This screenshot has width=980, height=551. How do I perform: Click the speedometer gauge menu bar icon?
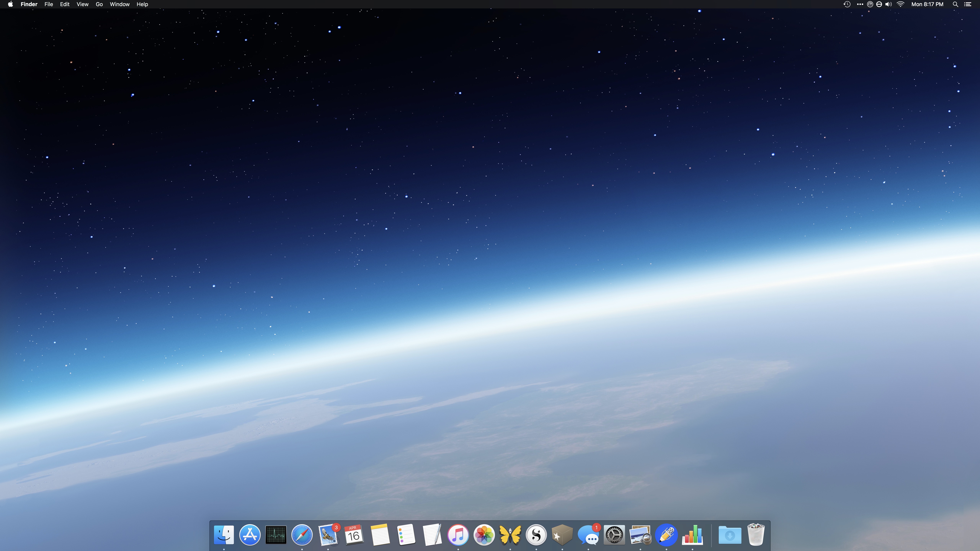tap(870, 4)
